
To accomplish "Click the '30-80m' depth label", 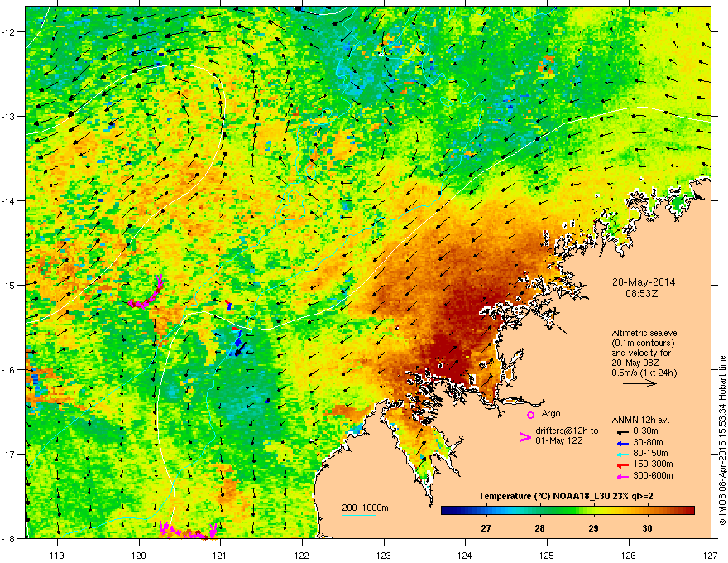I will pyautogui.click(x=648, y=442).
